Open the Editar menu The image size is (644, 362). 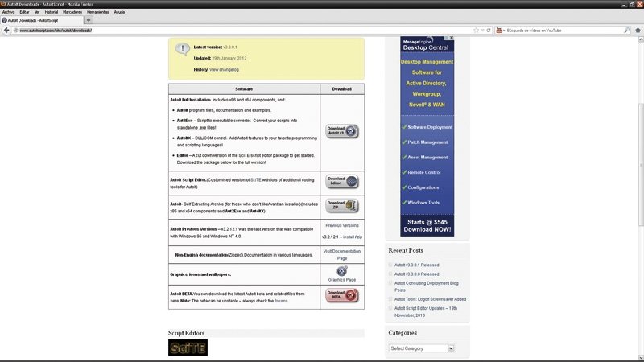click(24, 12)
